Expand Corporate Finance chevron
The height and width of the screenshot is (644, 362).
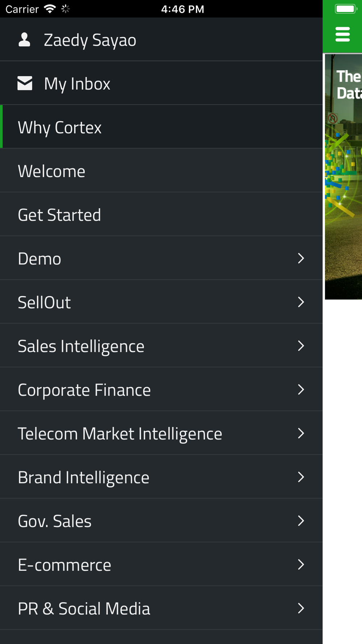pyautogui.click(x=300, y=390)
